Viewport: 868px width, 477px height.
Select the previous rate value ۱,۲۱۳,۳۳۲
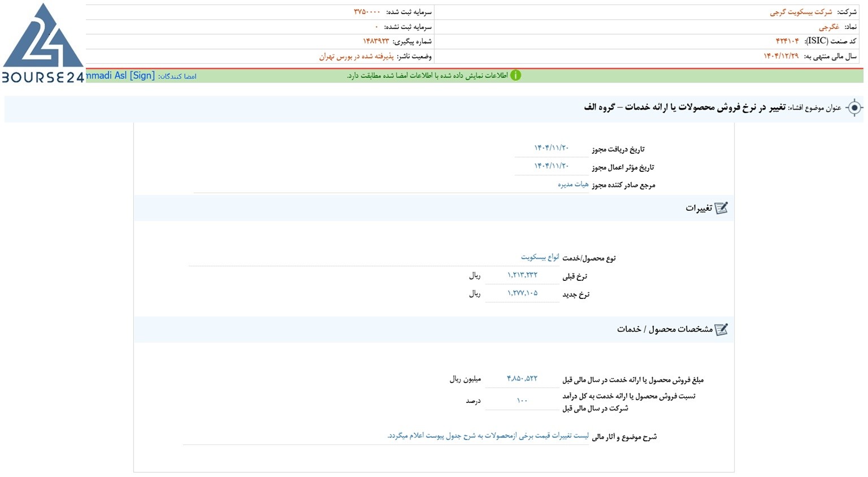pos(522,275)
